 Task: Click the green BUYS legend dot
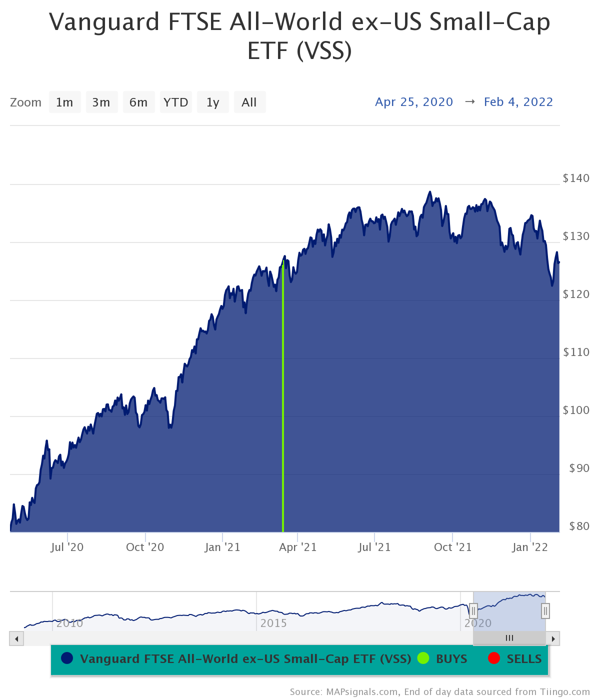point(423,658)
